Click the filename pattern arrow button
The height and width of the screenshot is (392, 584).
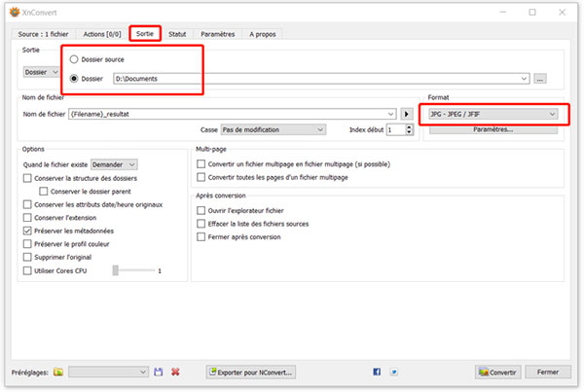coord(407,114)
